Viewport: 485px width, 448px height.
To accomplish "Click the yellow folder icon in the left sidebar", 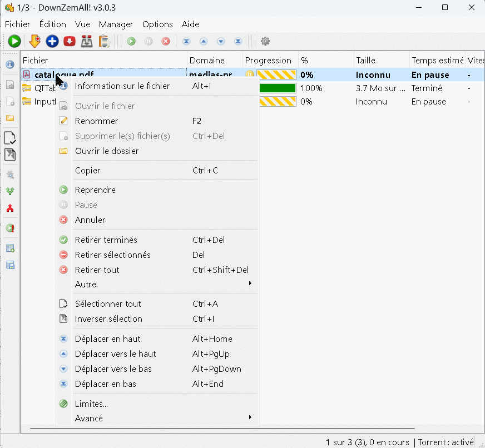I will 10,118.
